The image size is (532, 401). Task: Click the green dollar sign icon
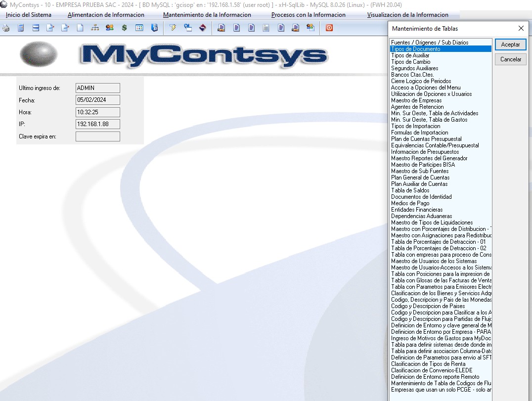(x=124, y=28)
